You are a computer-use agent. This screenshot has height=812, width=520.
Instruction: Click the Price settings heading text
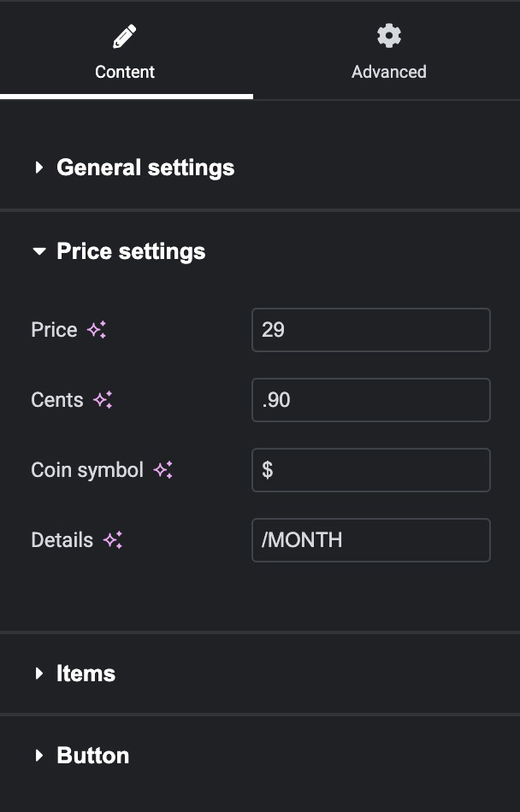coord(131,251)
